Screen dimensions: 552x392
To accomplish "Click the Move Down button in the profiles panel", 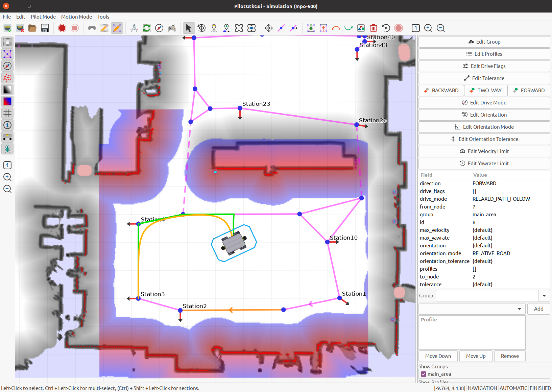I will [438, 356].
